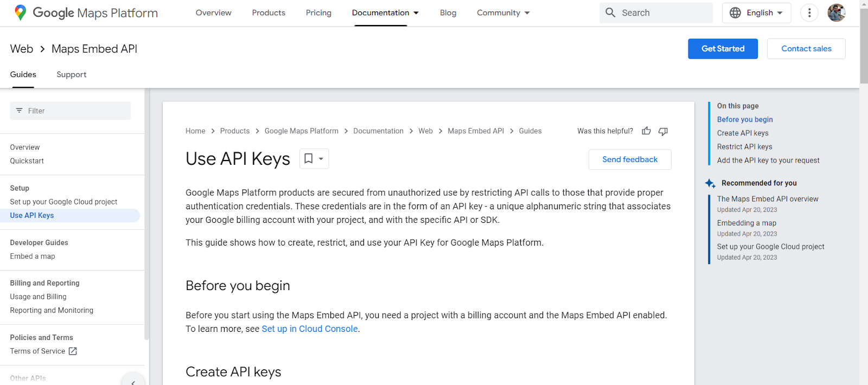Open the three-dot more options menu
Viewport: 868px width, 385px height.
click(809, 12)
